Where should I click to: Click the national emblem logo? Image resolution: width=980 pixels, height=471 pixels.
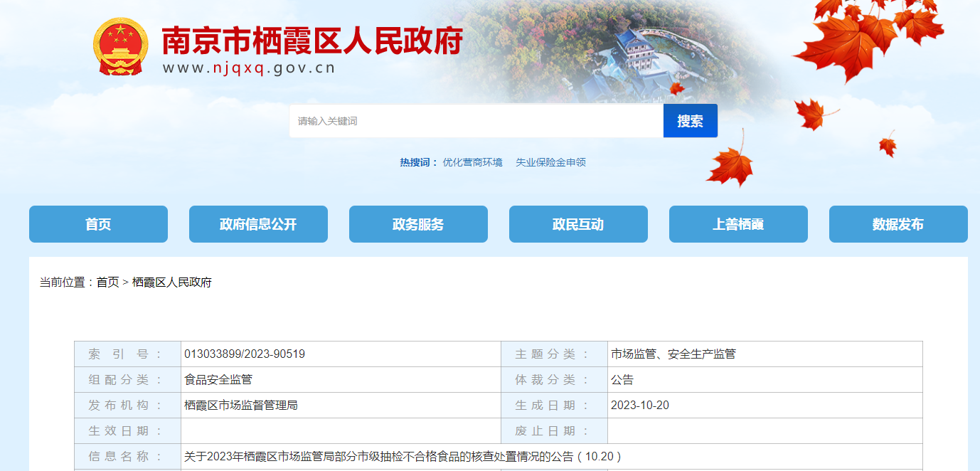(121, 47)
